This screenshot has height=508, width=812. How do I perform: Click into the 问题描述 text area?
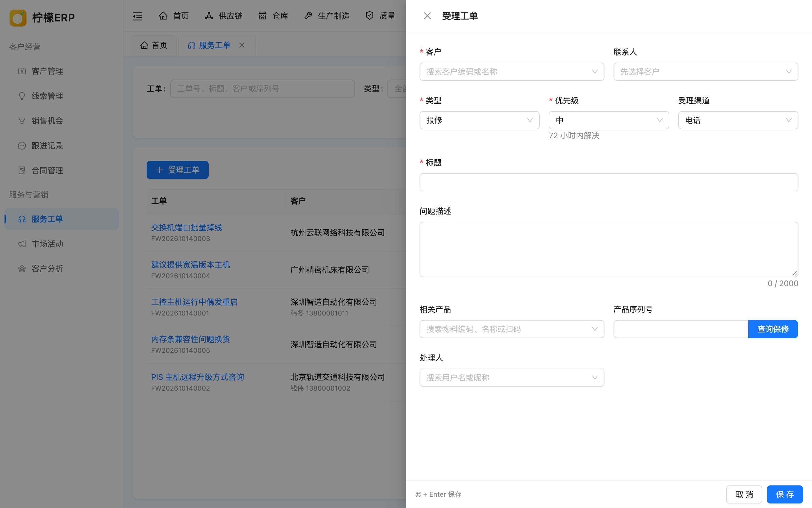coord(609,250)
